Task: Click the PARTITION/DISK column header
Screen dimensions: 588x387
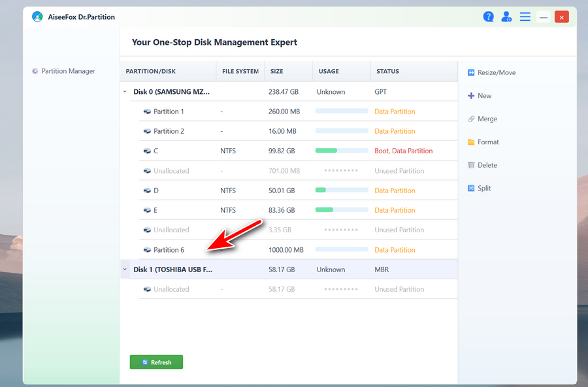Action: point(168,71)
